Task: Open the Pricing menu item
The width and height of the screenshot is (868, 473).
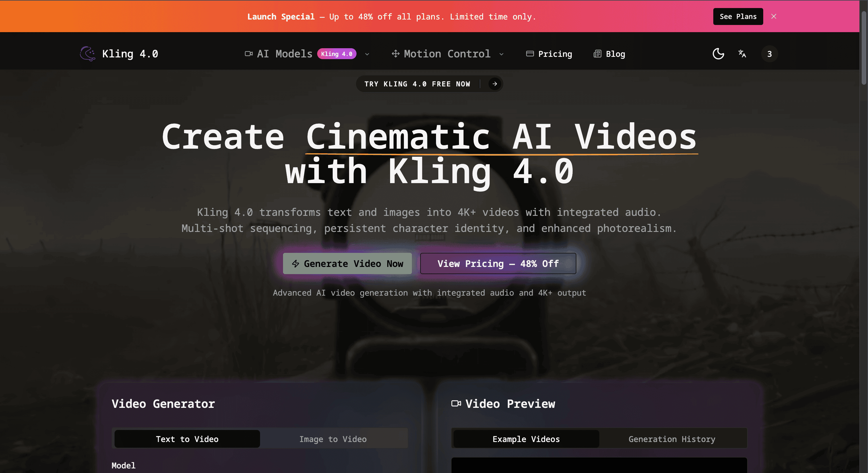Action: [554, 54]
